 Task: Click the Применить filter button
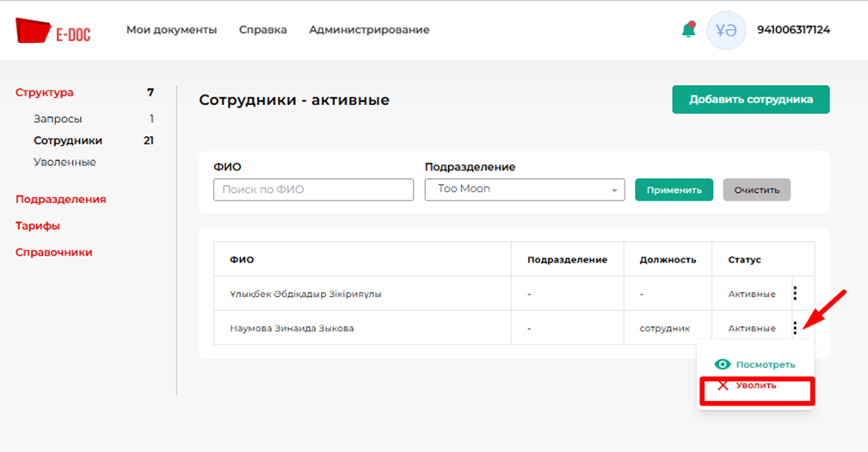point(674,189)
